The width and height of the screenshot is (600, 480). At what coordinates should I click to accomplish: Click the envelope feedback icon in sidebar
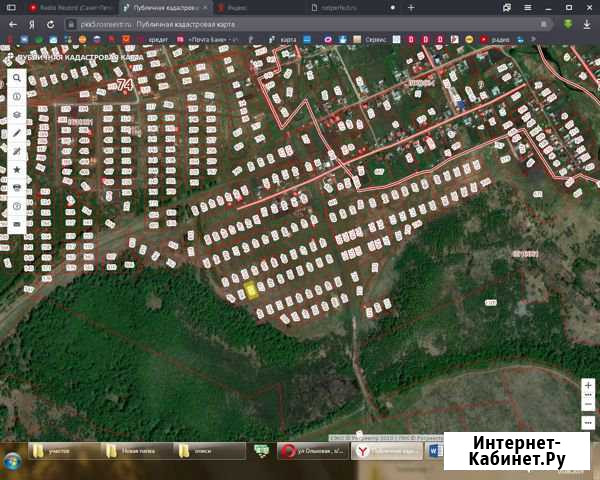pyautogui.click(x=17, y=224)
